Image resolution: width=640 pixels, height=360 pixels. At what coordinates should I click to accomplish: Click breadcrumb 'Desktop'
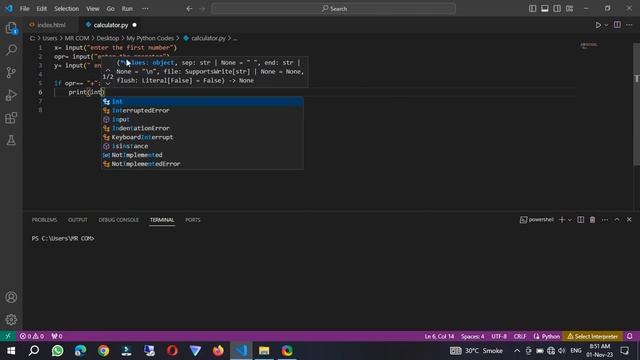pyautogui.click(x=108, y=38)
